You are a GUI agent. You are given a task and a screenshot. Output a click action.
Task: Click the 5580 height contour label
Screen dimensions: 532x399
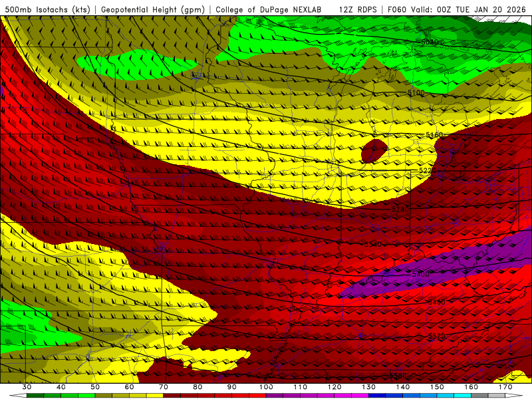(x=398, y=376)
